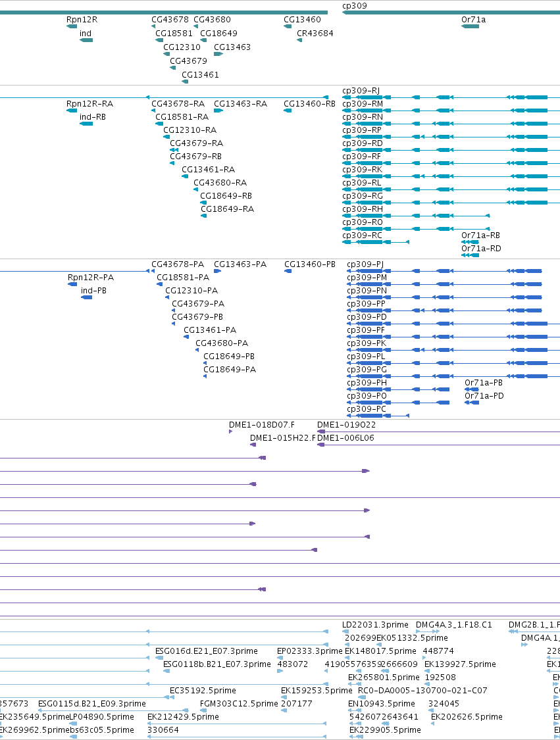The image size is (560, 740).
Task: Select EK139927.5prime feature label
Action: coord(460,664)
